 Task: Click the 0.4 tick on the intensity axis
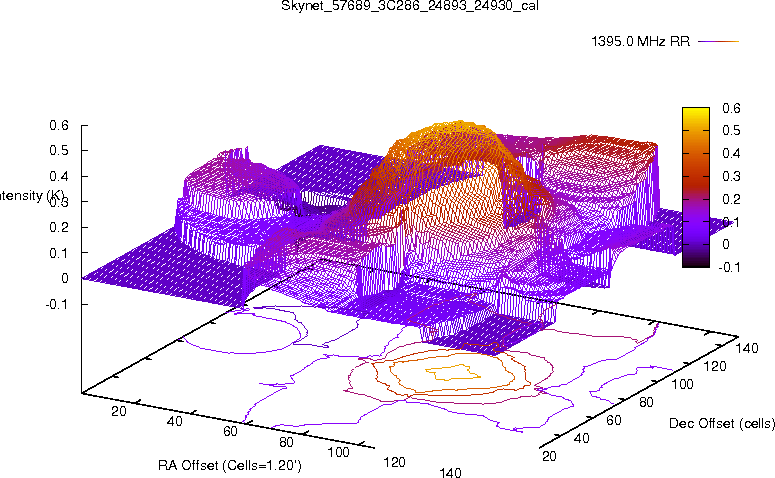click(59, 176)
